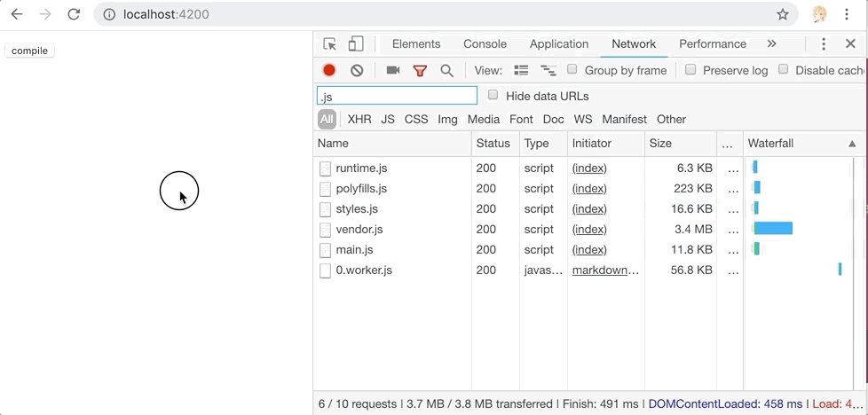Click the inspect element picker icon

click(330, 44)
